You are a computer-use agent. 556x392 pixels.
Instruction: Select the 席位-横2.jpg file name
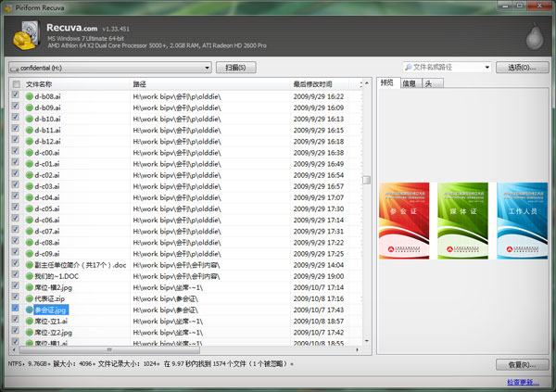(54, 287)
